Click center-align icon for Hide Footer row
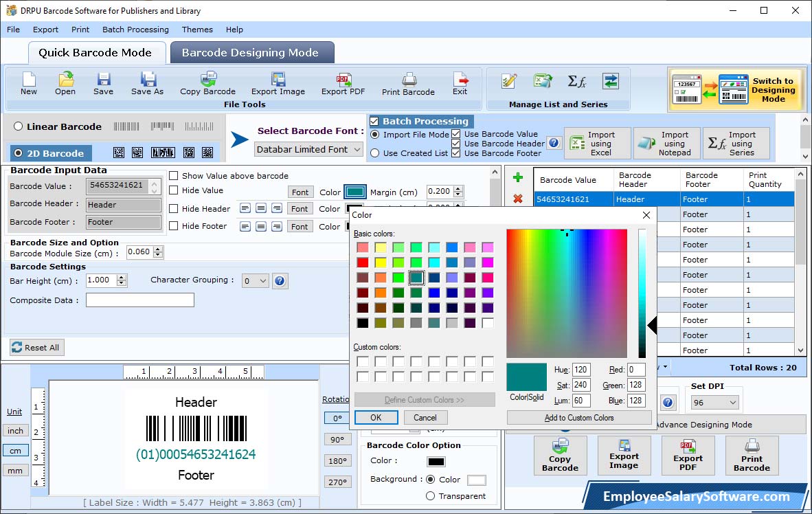This screenshot has height=514, width=812. [x=261, y=227]
